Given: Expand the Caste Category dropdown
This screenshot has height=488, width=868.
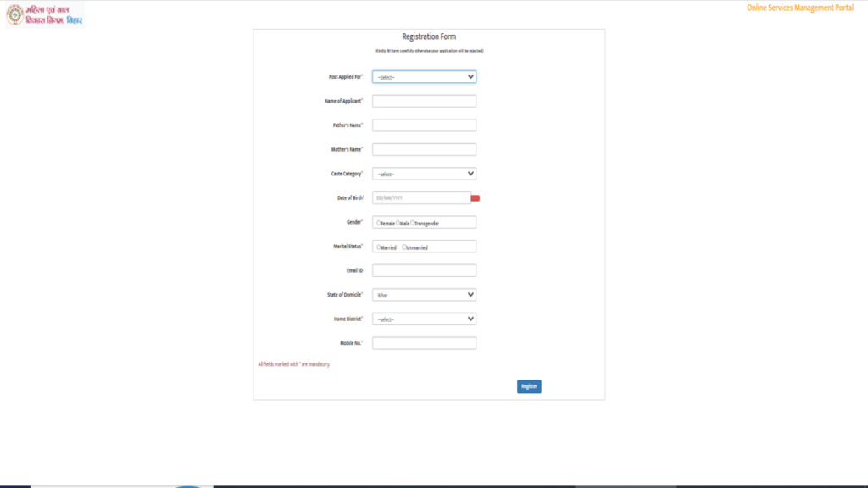Looking at the screenshot, I should tap(424, 174).
